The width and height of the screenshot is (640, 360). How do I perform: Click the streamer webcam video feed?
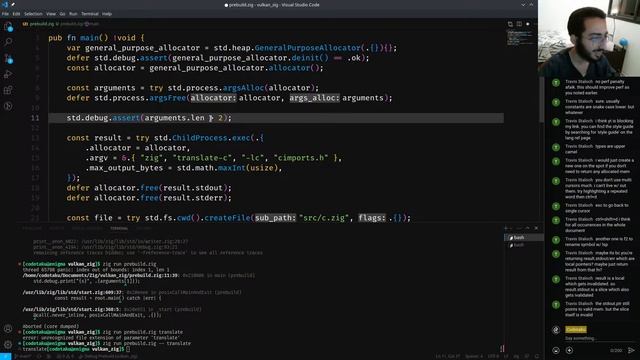[589, 38]
